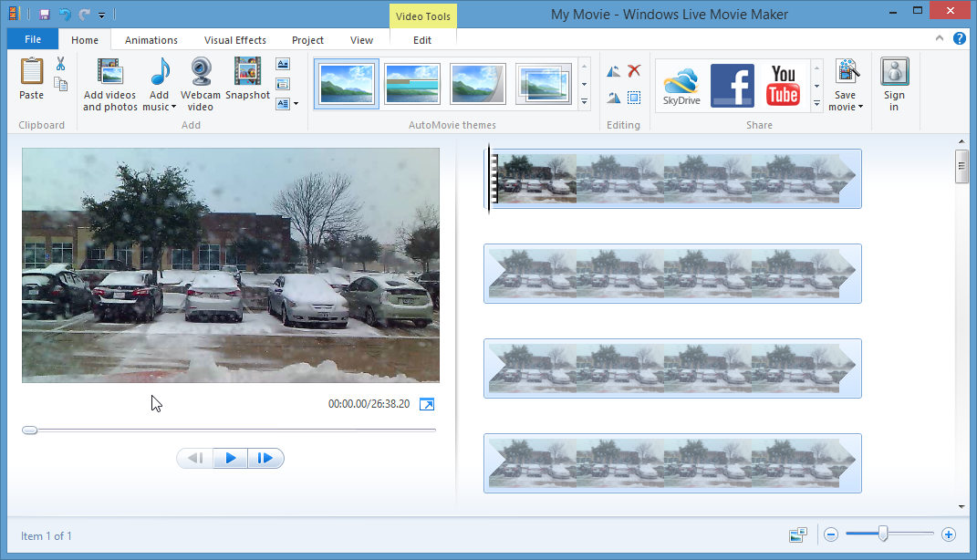Toggle thumbnail size icon in status bar

pos(798,534)
